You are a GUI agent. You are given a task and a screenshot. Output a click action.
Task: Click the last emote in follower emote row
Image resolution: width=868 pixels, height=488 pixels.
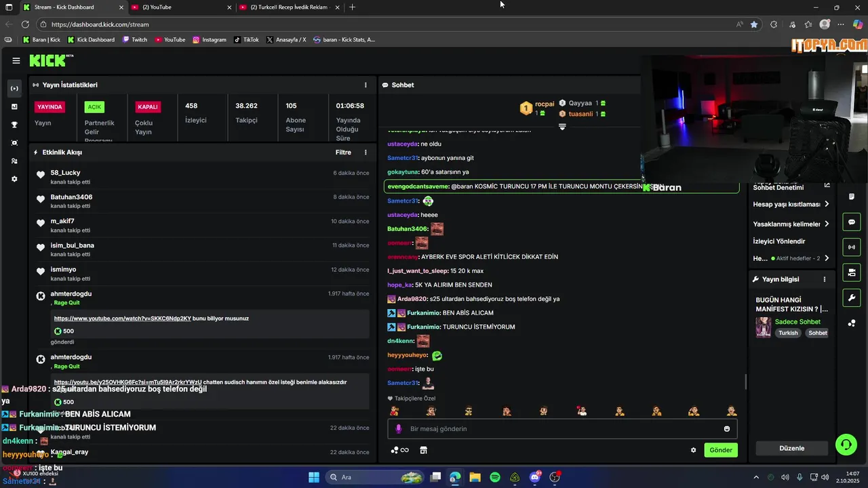tap(731, 411)
